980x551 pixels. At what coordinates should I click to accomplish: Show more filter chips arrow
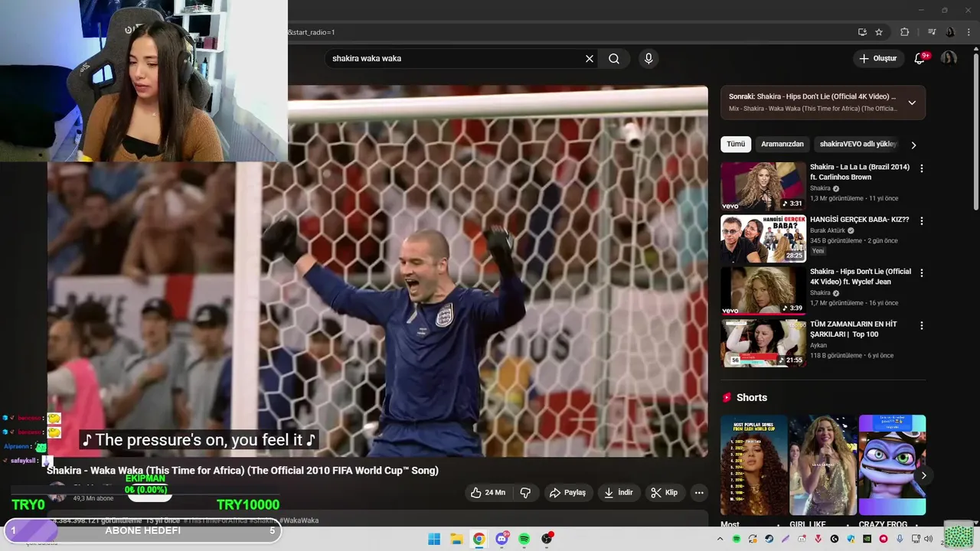point(913,145)
